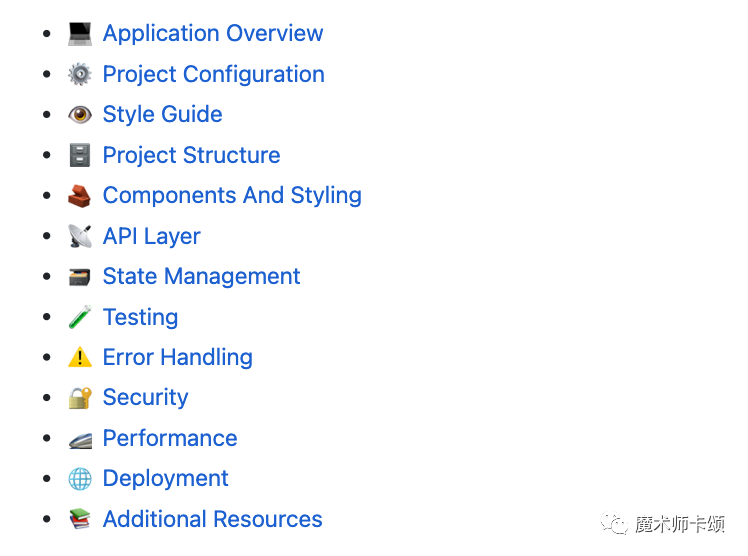This screenshot has height=556, width=748.
Task: Go to State Management section
Action: (201, 277)
